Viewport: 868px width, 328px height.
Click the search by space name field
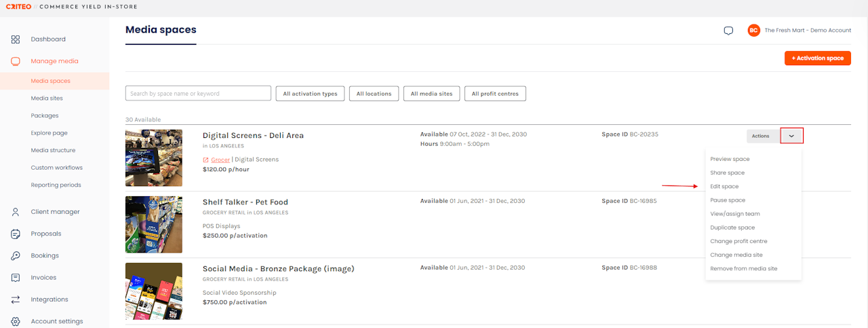[198, 94]
